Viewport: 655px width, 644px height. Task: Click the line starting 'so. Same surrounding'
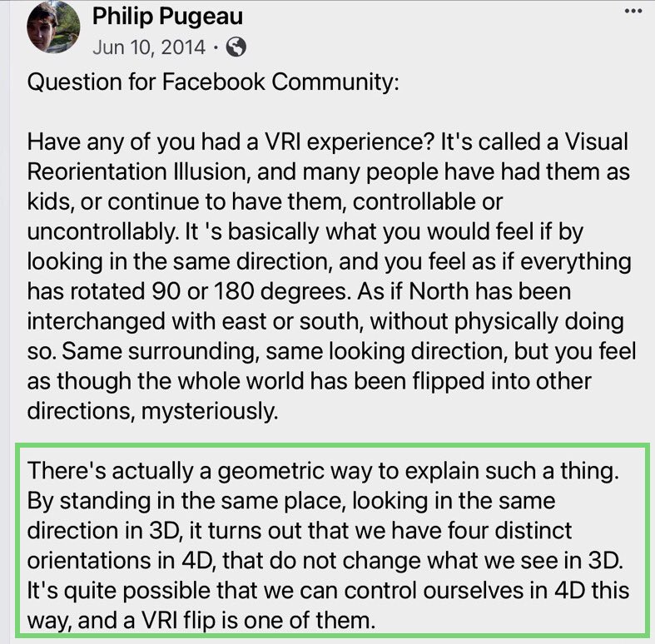(332, 351)
